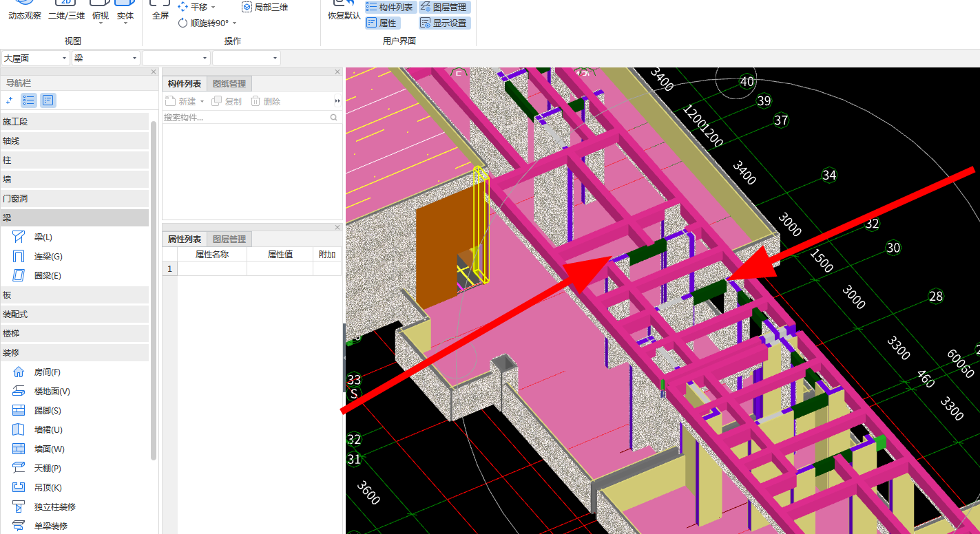Toggle 图层管理 panel visibility
The image size is (980, 534).
click(444, 7)
